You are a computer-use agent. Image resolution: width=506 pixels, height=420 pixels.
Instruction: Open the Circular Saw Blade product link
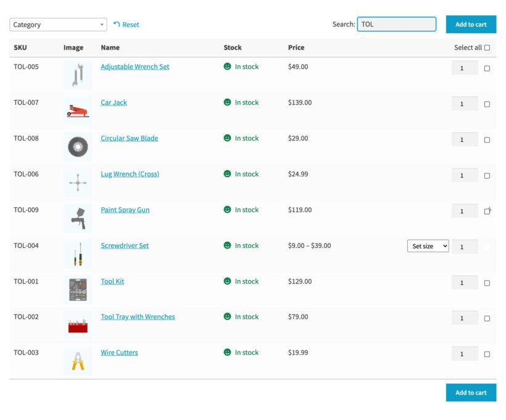click(x=130, y=138)
